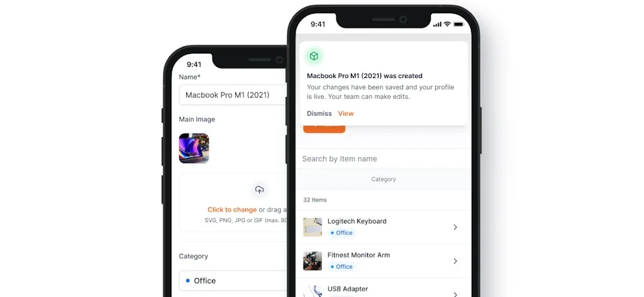
Task: Tap the battery icon in the status bar
Action: 458,25
